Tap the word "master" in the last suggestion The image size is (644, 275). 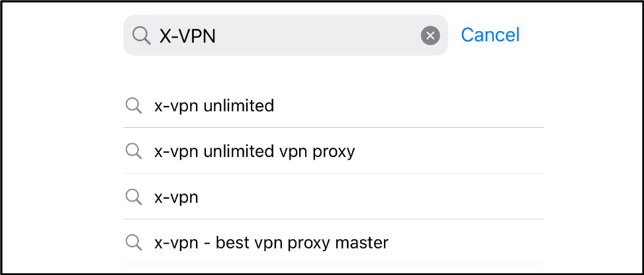(x=362, y=243)
